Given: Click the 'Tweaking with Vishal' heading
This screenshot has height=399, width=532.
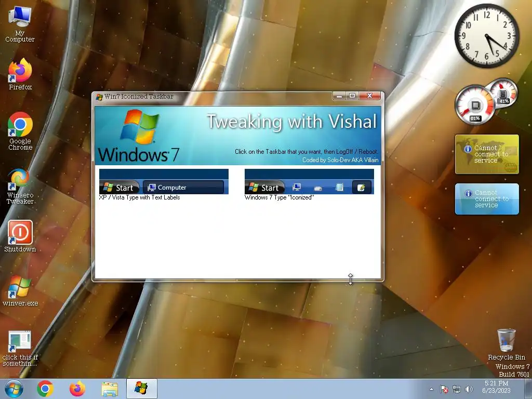Looking at the screenshot, I should tap(292, 122).
